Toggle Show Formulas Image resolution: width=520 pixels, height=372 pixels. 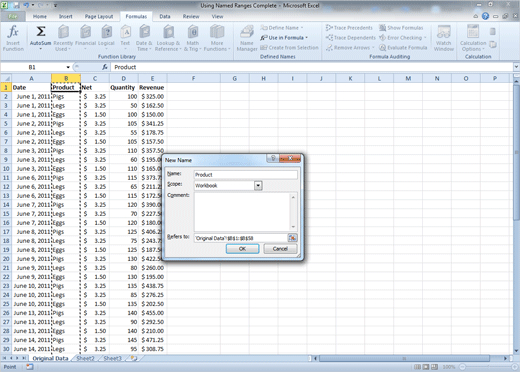coord(401,28)
